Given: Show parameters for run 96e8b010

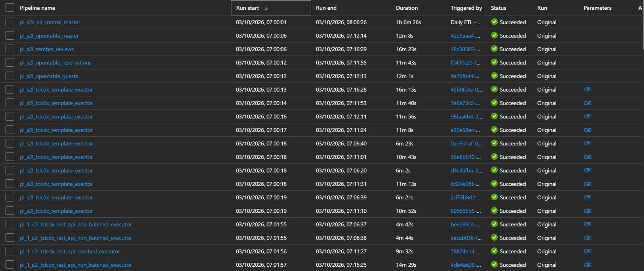Looking at the screenshot, I should tap(587, 157).
